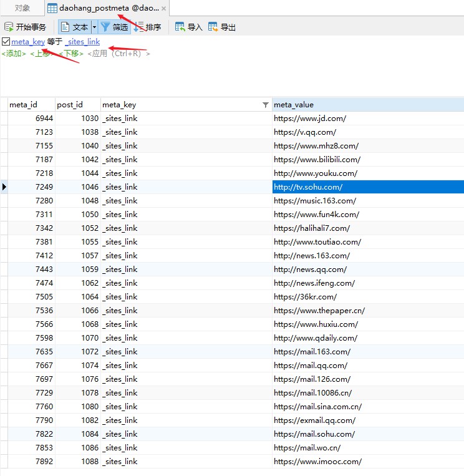Click the Sort (排序) toolbar button
The height and width of the screenshot is (476, 464).
[147, 27]
